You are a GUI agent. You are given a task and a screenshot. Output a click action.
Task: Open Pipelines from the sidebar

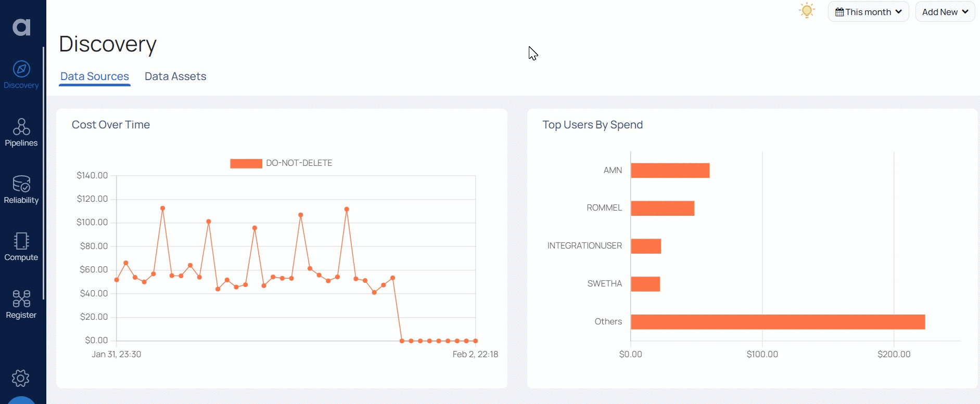(21, 133)
